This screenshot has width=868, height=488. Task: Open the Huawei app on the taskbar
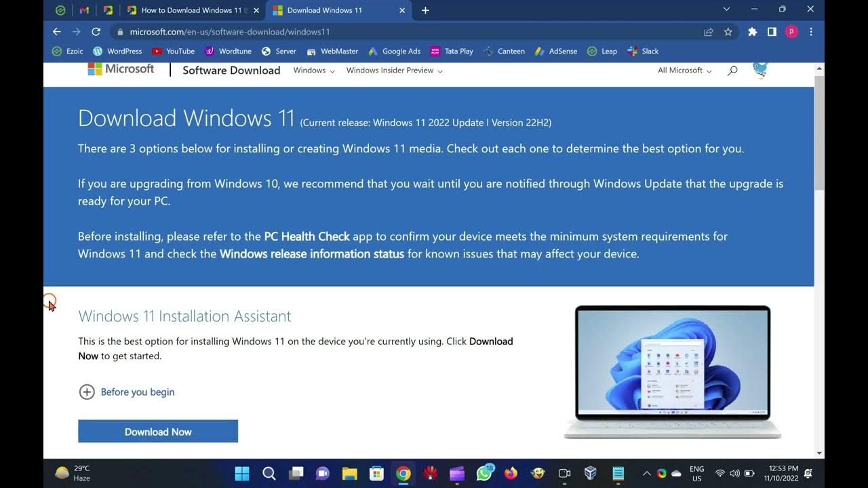(x=430, y=473)
